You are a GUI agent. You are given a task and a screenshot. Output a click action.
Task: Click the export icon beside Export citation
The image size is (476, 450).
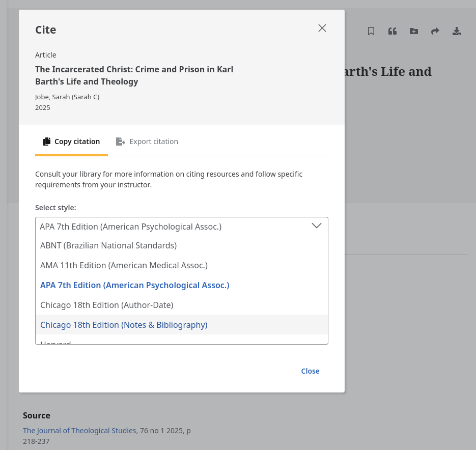(121, 141)
